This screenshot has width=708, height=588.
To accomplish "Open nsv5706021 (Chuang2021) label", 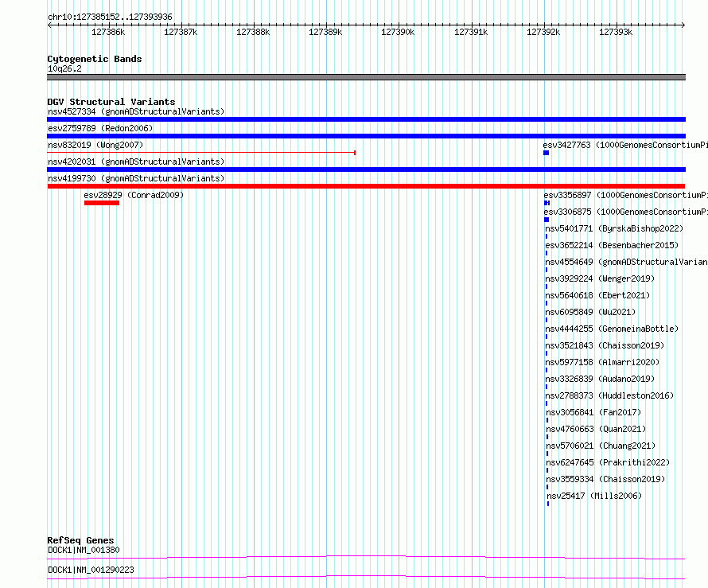I will (601, 446).
